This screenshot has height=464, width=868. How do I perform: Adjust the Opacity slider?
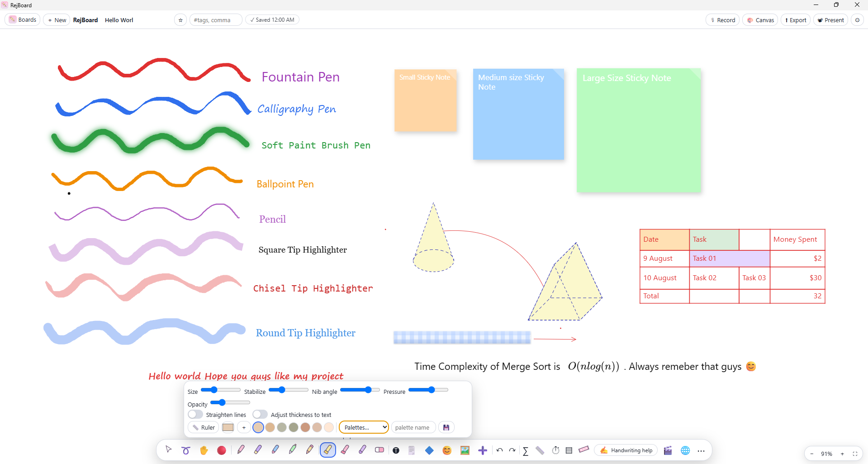click(230, 402)
